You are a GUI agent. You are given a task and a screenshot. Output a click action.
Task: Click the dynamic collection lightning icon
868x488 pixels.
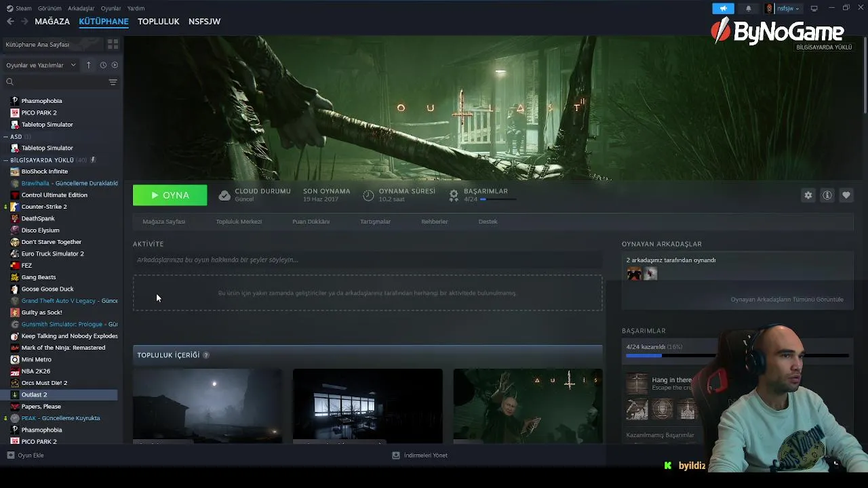point(93,160)
